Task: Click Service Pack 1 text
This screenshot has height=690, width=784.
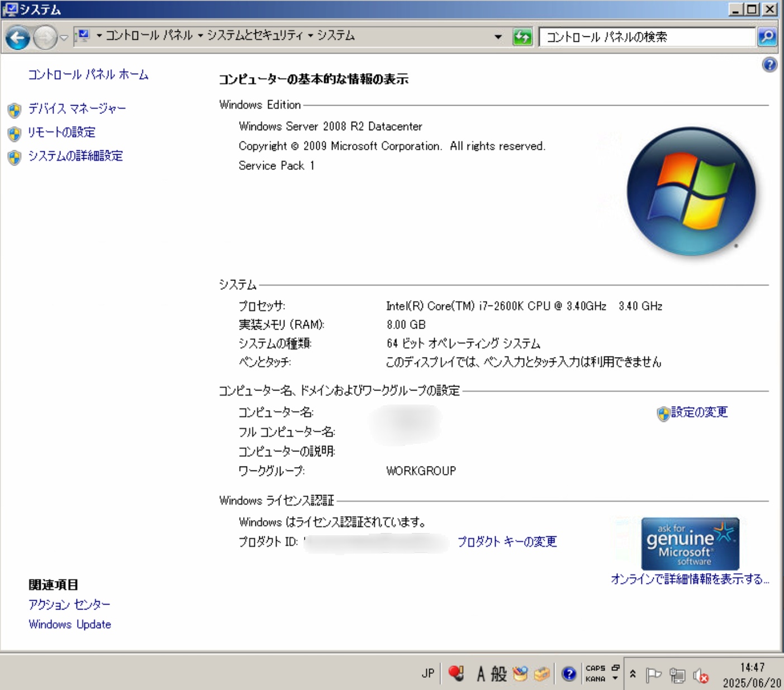Action: click(x=277, y=165)
